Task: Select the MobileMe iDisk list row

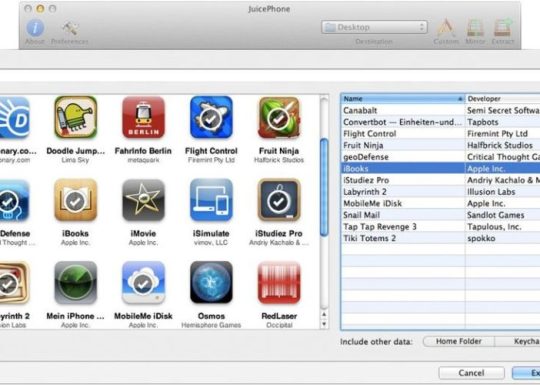Action: coord(440,204)
